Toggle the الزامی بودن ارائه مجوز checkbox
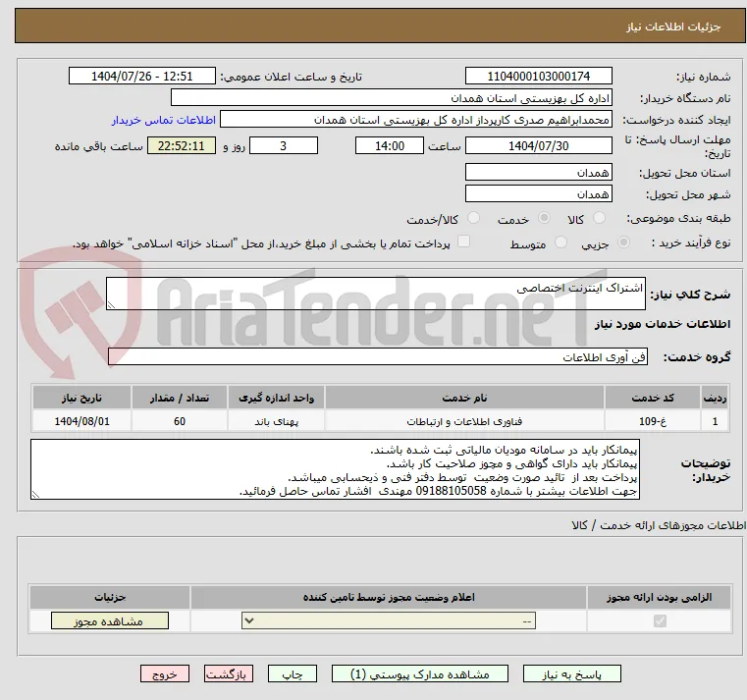This screenshot has width=747, height=700. (660, 620)
